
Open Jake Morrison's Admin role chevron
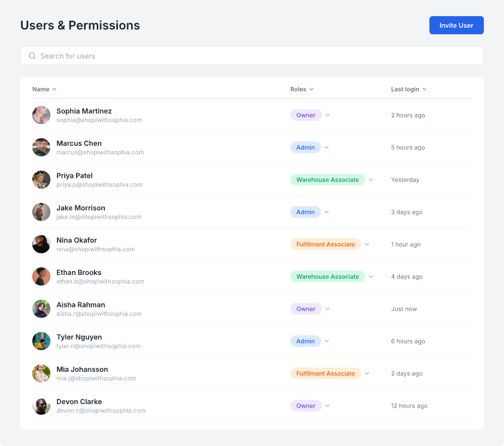point(327,212)
